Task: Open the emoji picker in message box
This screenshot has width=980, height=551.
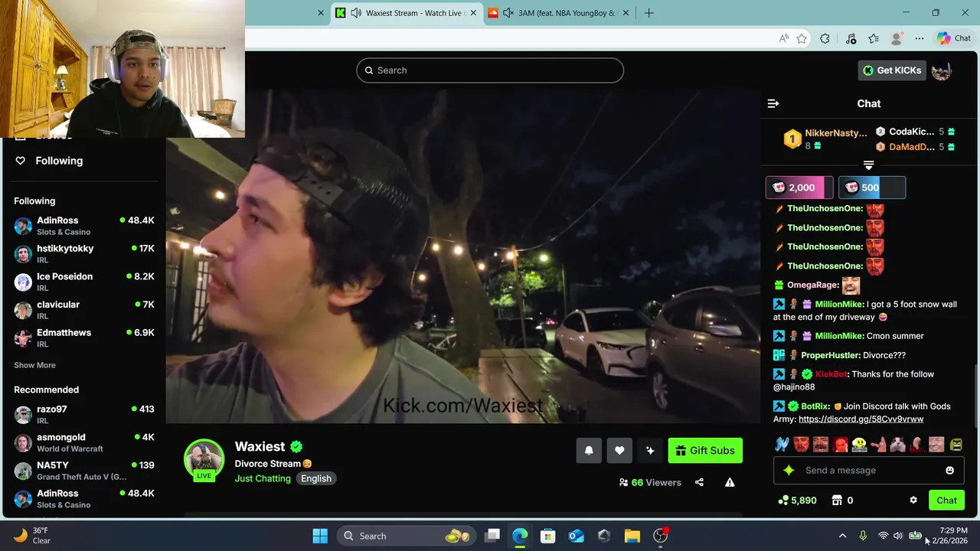Action: [949, 471]
